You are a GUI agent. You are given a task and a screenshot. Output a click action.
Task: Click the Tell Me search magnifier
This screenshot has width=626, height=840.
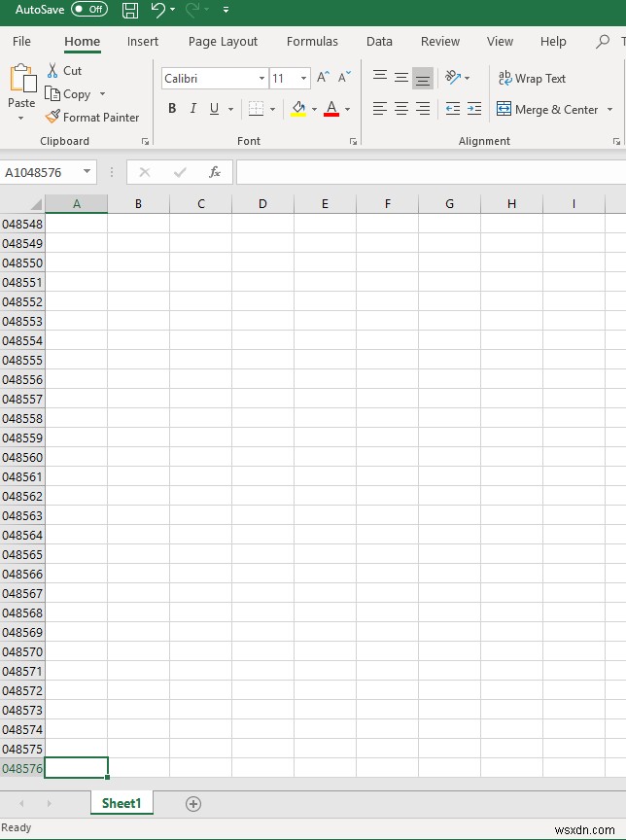tap(603, 41)
